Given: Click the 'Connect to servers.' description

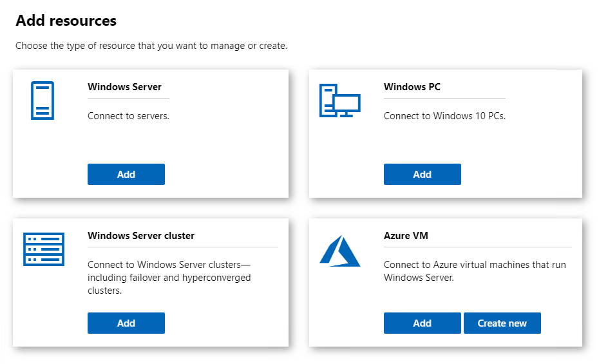Looking at the screenshot, I should (128, 116).
